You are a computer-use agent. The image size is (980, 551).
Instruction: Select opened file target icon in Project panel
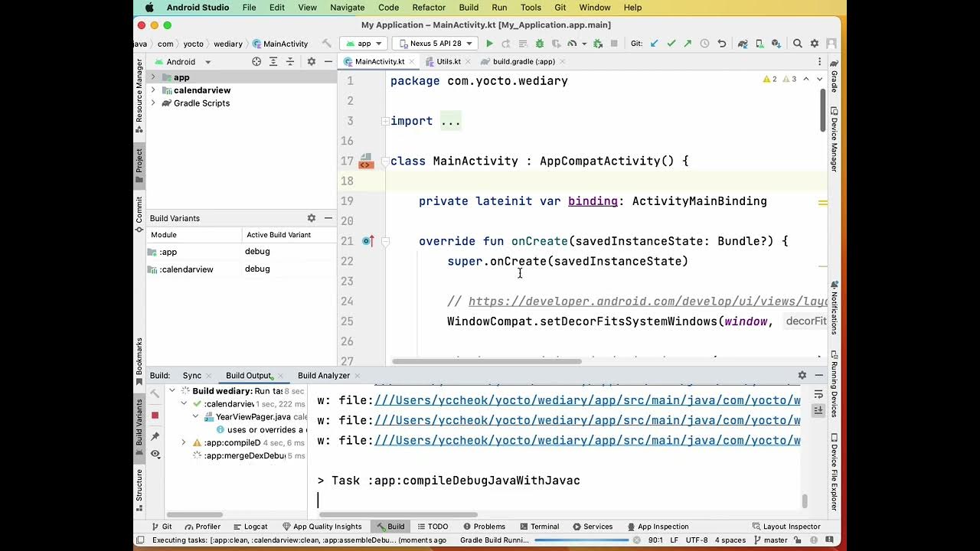pyautogui.click(x=256, y=61)
